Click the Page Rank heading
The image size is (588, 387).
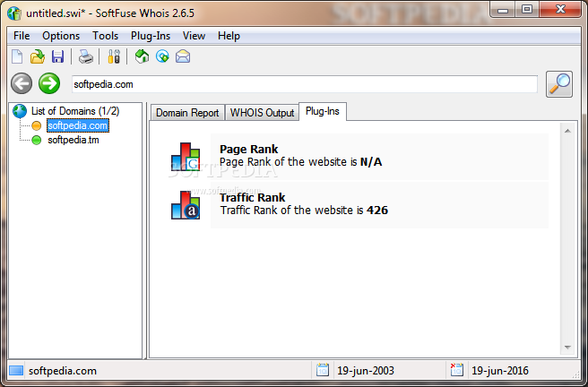click(x=249, y=149)
